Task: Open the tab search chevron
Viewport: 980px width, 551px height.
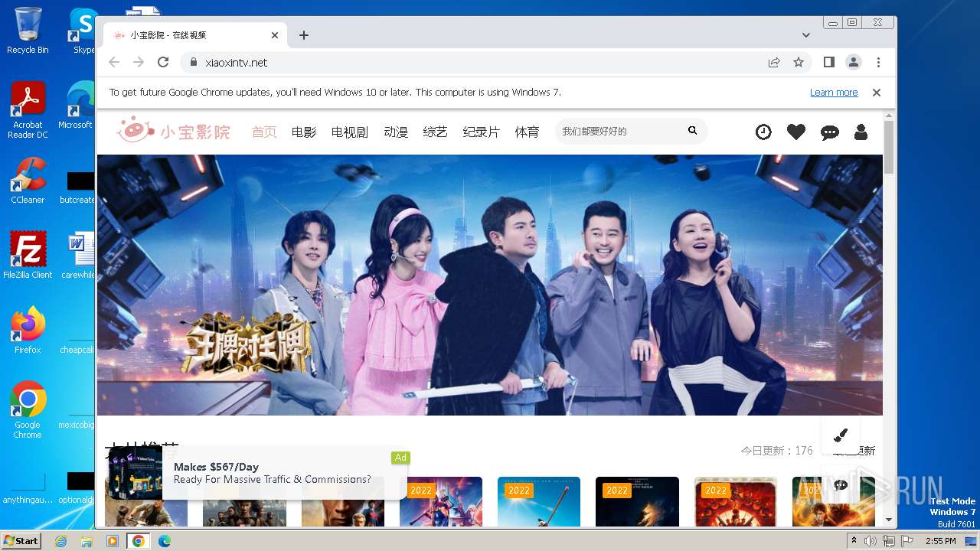Action: pyautogui.click(x=806, y=35)
